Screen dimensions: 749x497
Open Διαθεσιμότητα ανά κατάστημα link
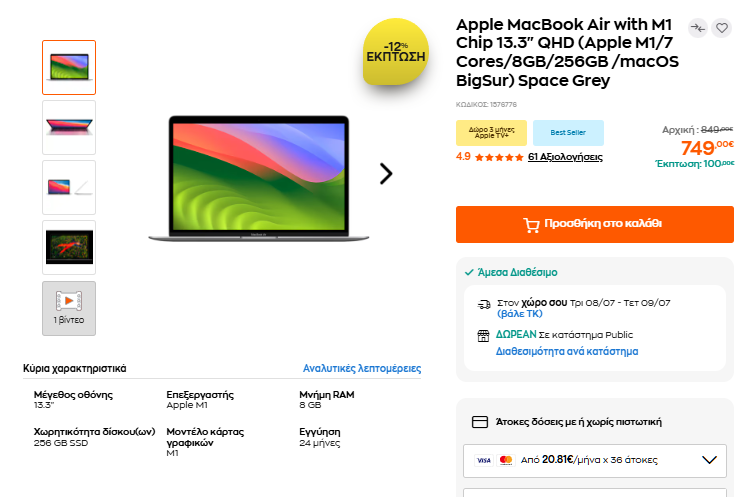(x=567, y=351)
